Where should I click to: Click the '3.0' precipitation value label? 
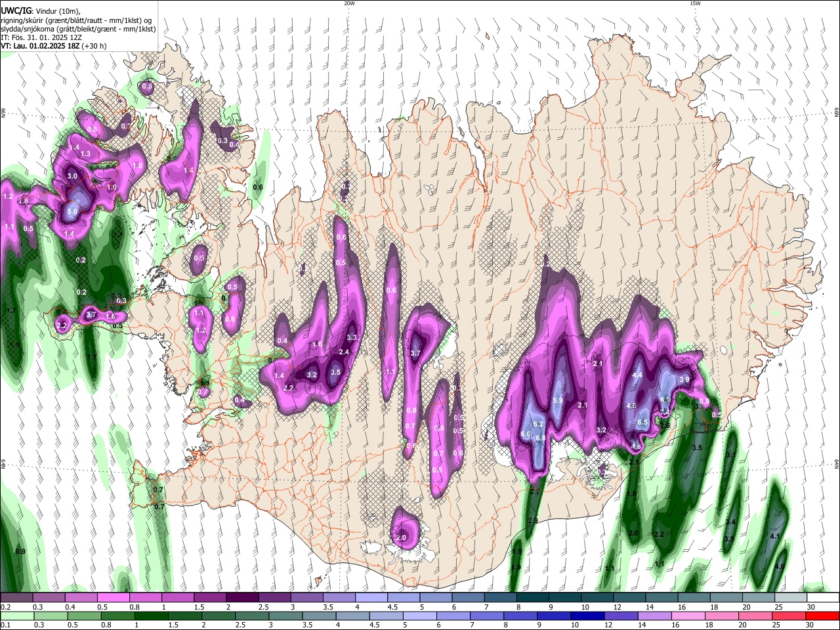pos(72,177)
